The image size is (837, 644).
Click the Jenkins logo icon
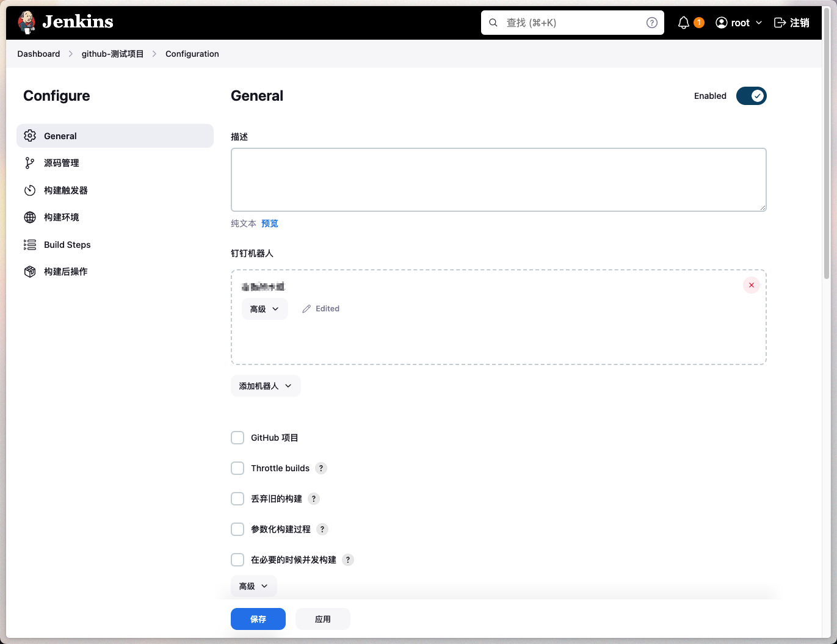(x=27, y=23)
